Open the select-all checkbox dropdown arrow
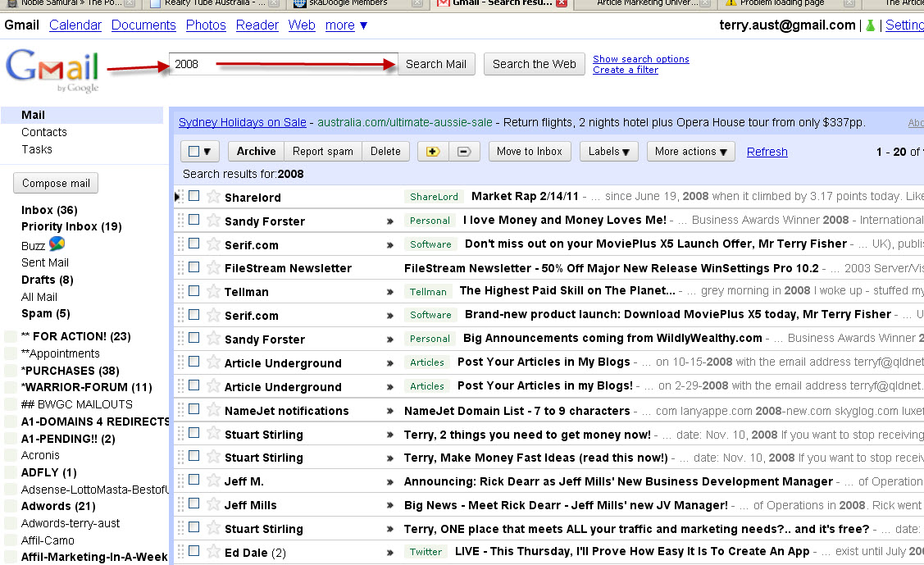The width and height of the screenshot is (924, 565). [207, 152]
